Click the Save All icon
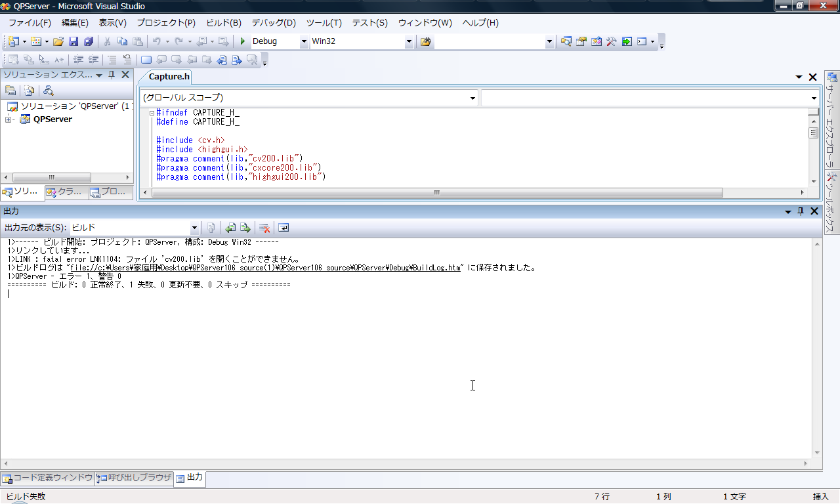The image size is (840, 504). point(88,41)
